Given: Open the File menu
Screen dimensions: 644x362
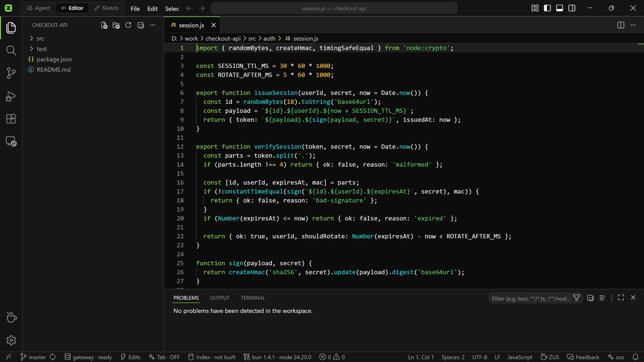Looking at the screenshot, I should click(x=135, y=8).
